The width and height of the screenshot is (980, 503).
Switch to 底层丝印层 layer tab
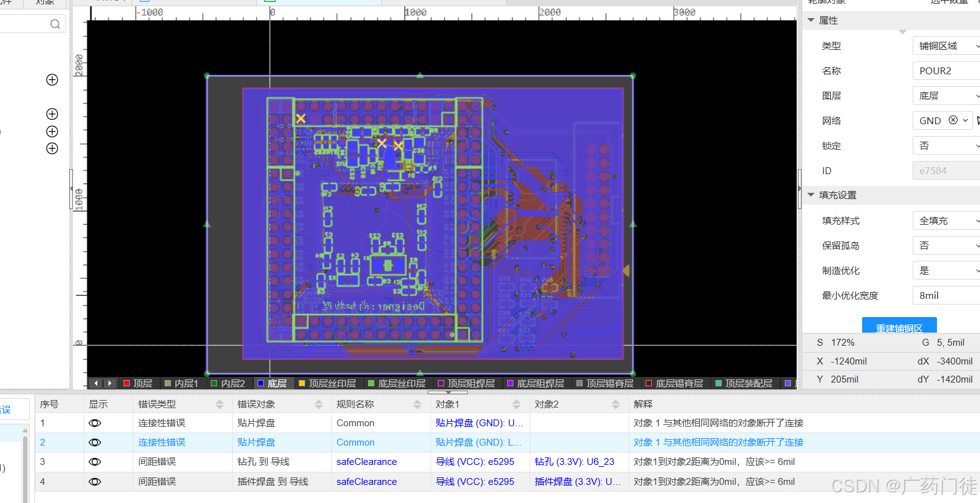(x=397, y=383)
